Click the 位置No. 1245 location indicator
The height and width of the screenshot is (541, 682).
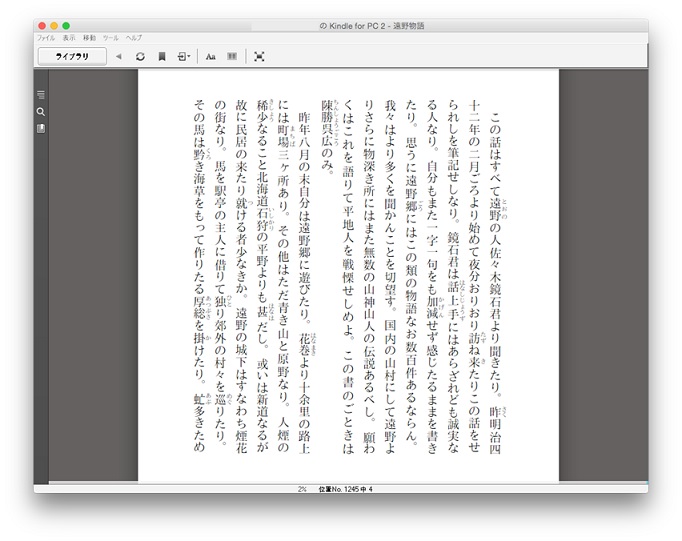pyautogui.click(x=344, y=489)
